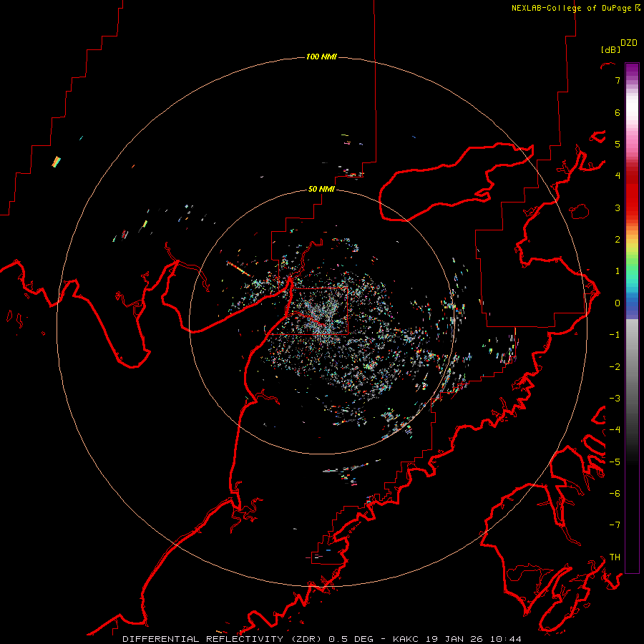Click the colorbar value -1 label

(x=615, y=335)
